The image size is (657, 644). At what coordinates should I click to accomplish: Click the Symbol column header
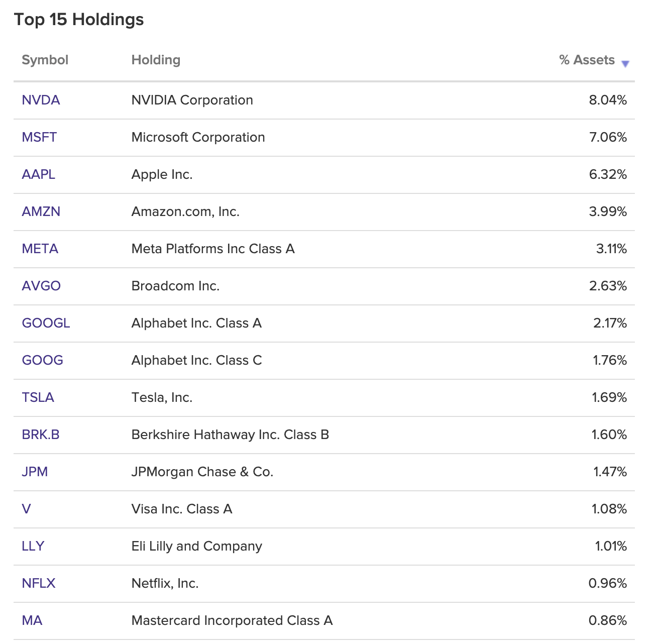(x=45, y=60)
